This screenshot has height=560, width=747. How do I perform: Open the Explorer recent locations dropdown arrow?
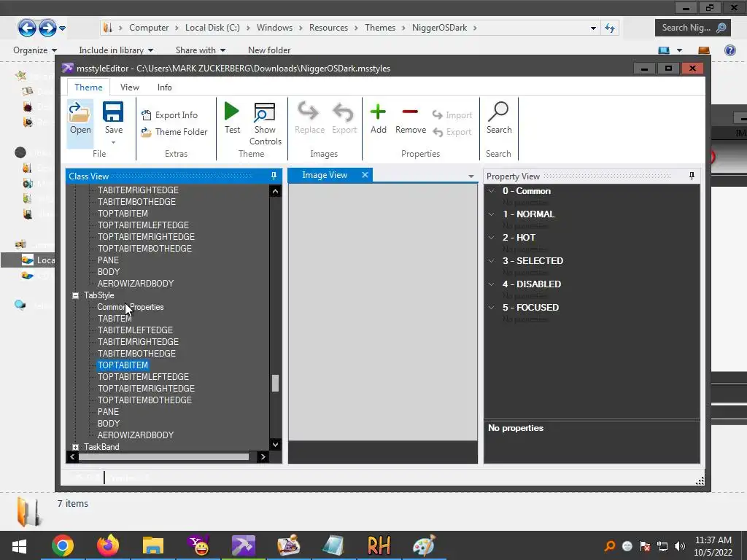[x=63, y=28]
